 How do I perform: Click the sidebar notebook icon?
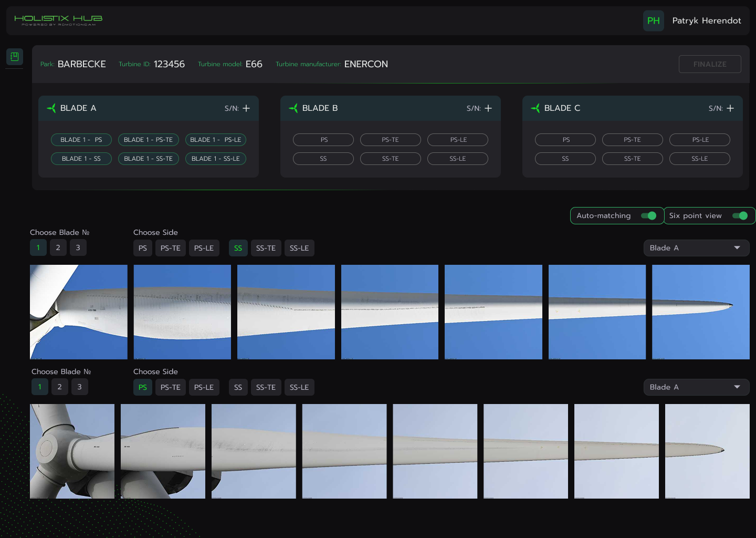[15, 56]
